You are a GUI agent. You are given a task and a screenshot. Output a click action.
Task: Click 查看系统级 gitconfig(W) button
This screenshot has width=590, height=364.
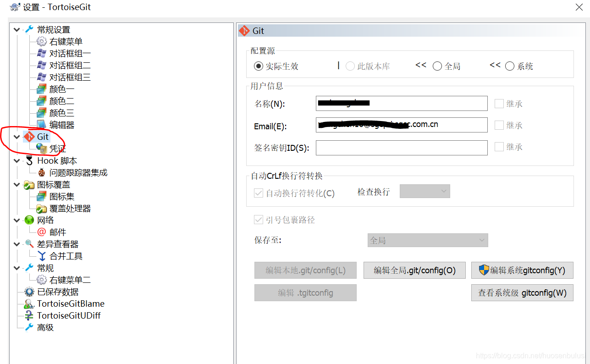[x=522, y=293]
